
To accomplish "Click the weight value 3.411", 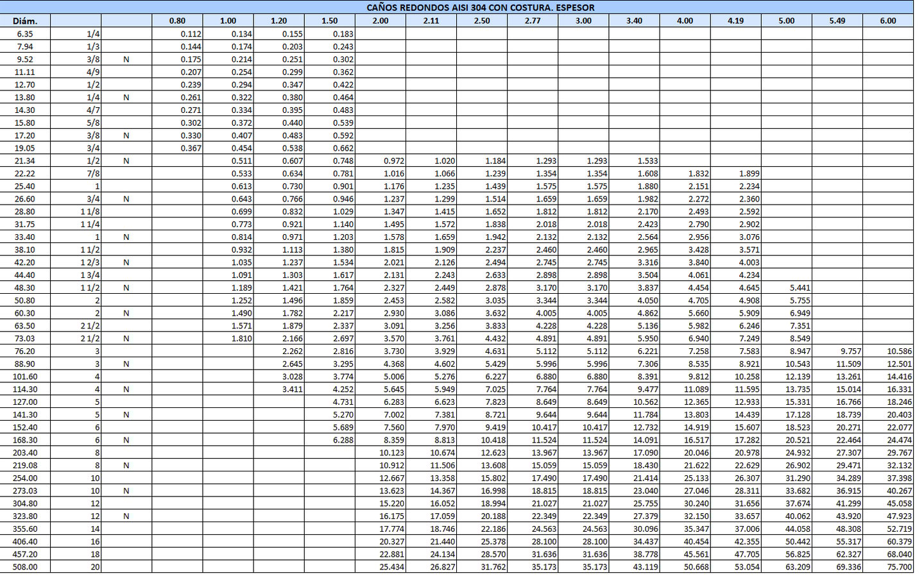I will pyautogui.click(x=293, y=389).
